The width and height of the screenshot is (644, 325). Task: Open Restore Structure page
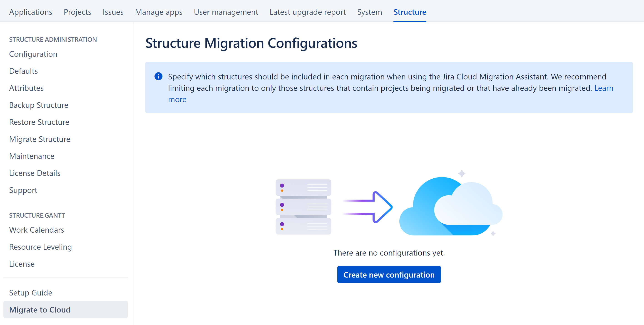[x=39, y=122]
